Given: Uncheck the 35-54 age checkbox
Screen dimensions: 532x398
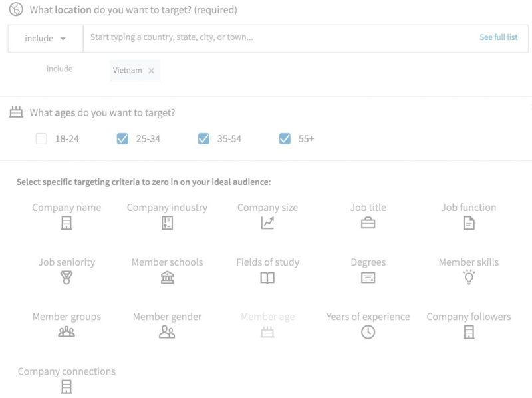Looking at the screenshot, I should click(203, 139).
